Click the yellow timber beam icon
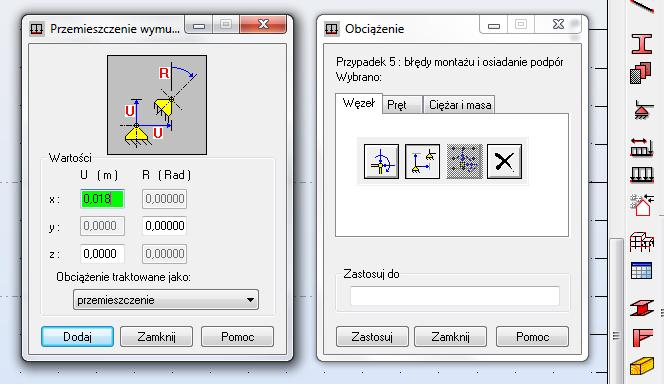Screen dimensions: 664x384 [642, 367]
